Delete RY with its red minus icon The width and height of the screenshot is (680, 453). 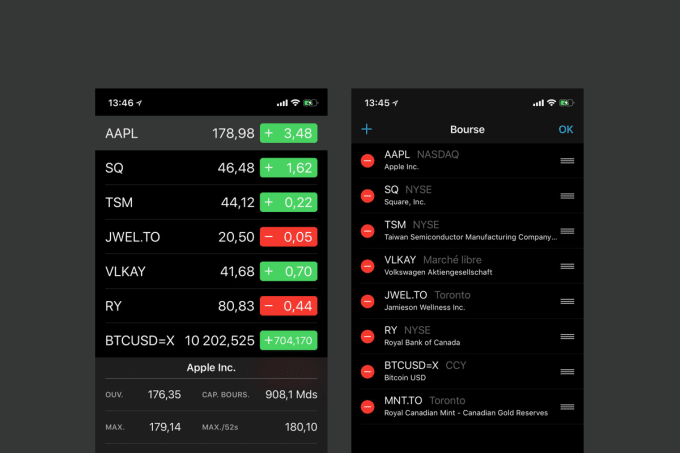click(367, 336)
